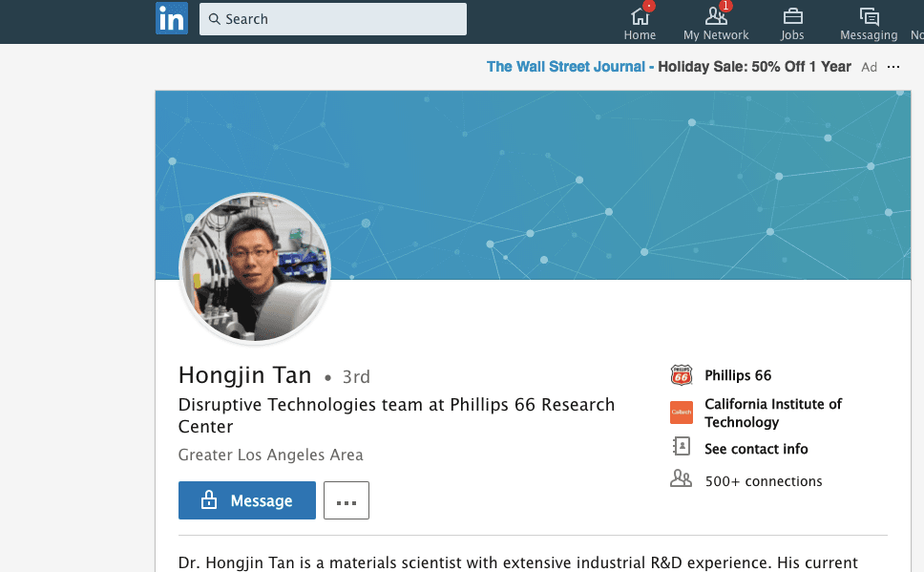Click Hongjin Tan's profile photo
924x572 pixels.
pyautogui.click(x=255, y=268)
